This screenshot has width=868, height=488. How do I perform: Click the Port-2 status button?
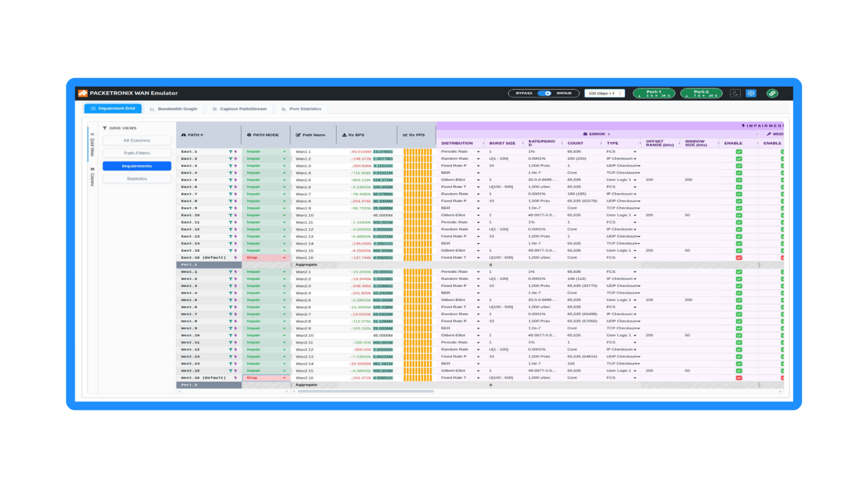tap(701, 93)
